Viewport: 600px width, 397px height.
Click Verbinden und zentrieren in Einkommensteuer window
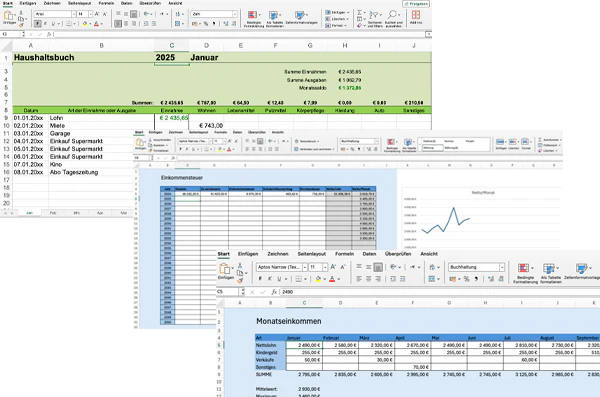315,149
